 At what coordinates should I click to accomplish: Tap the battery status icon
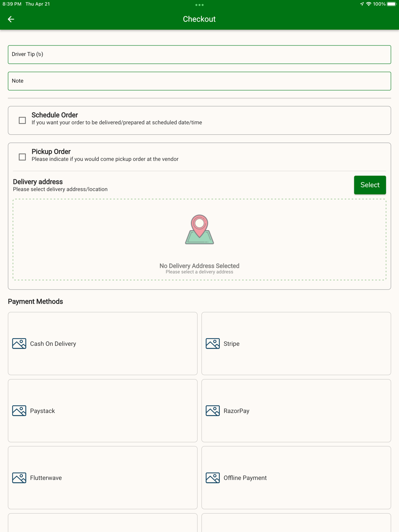391,4
